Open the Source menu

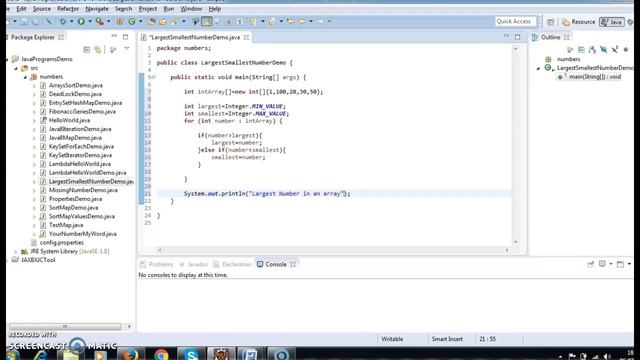coord(42,9)
